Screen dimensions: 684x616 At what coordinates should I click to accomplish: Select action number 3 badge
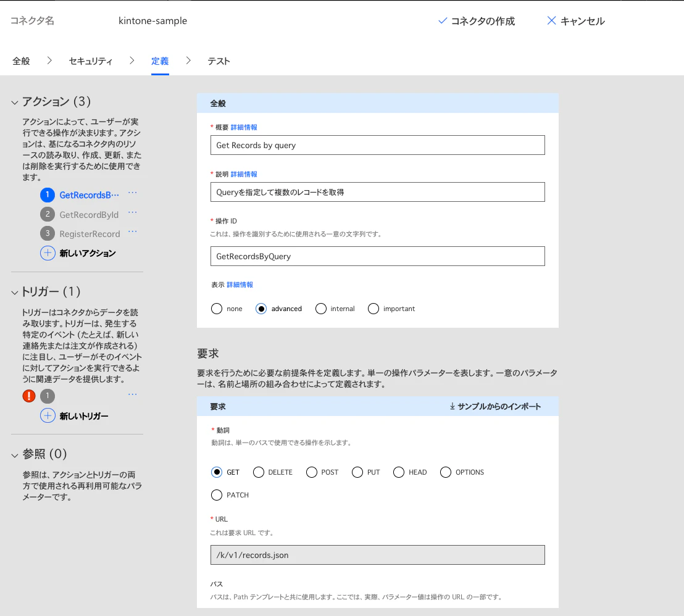click(48, 233)
